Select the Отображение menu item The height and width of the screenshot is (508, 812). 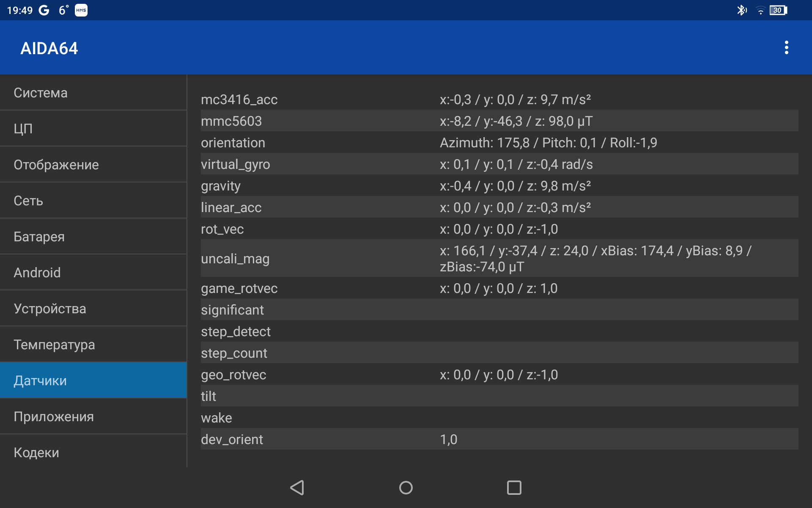(x=93, y=165)
